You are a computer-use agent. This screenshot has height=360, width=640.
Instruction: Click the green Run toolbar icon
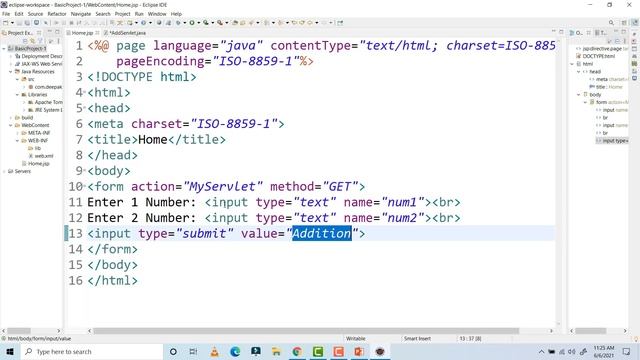[192, 23]
